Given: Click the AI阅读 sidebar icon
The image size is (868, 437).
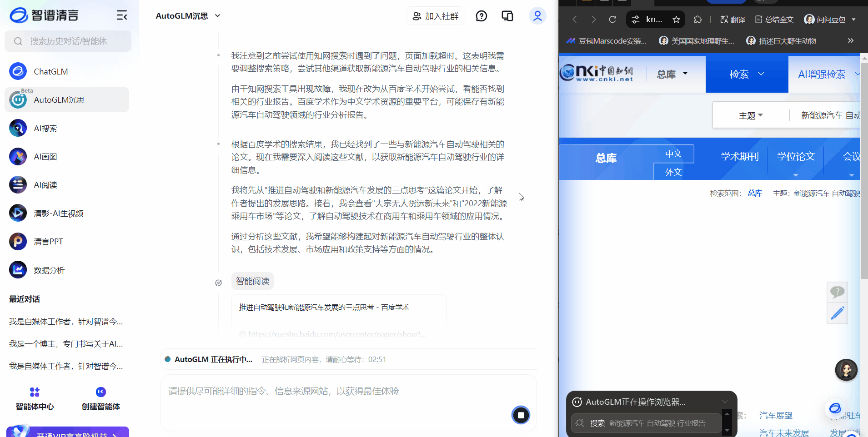Looking at the screenshot, I should (18, 185).
